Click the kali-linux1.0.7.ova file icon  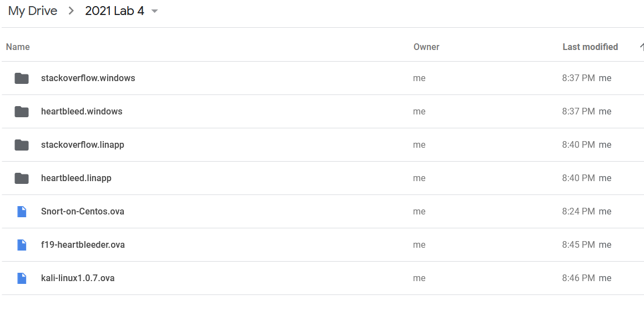(x=22, y=278)
